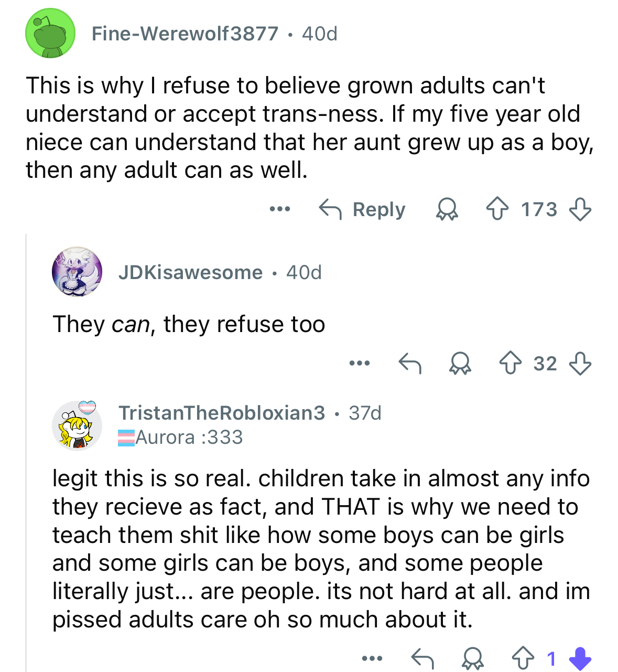Upvote Fine-Werewolf3877's comment
618x672 pixels.
(x=496, y=210)
